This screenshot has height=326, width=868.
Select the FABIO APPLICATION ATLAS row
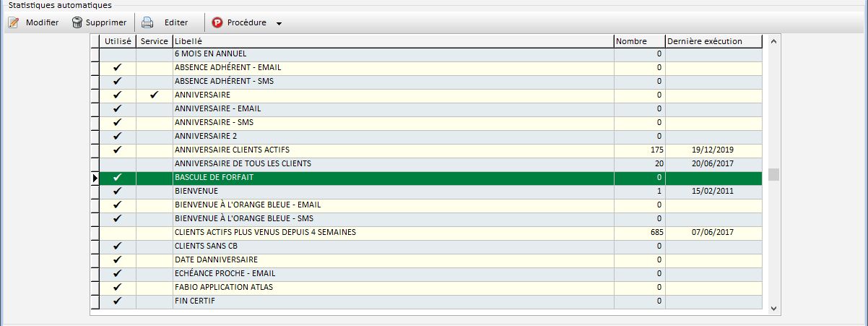click(392, 287)
